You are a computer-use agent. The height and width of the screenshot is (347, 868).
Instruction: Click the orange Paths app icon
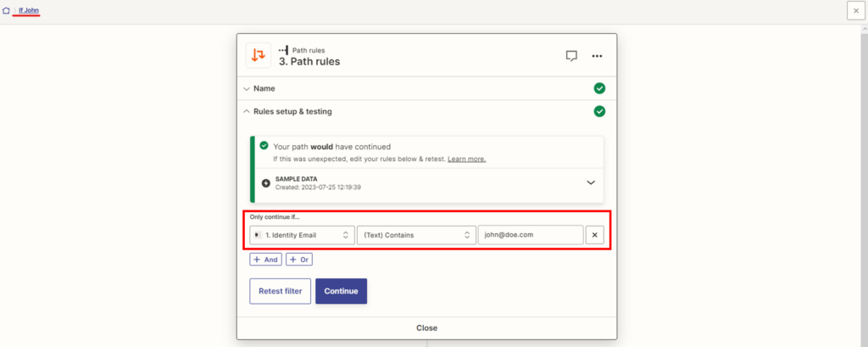[x=259, y=55]
